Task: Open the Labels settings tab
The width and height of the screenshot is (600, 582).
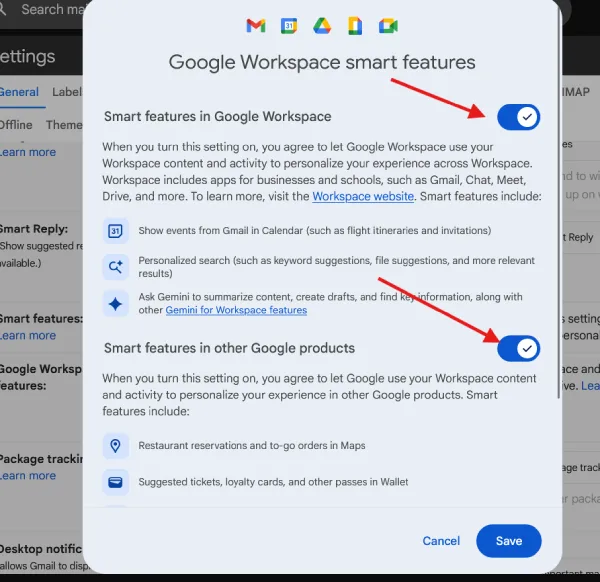Action: (67, 92)
